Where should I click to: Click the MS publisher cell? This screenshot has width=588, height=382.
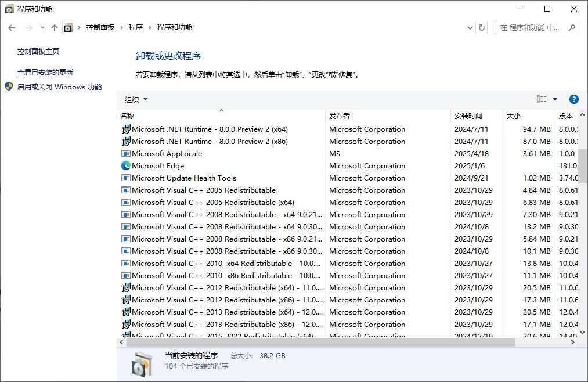pyautogui.click(x=335, y=154)
